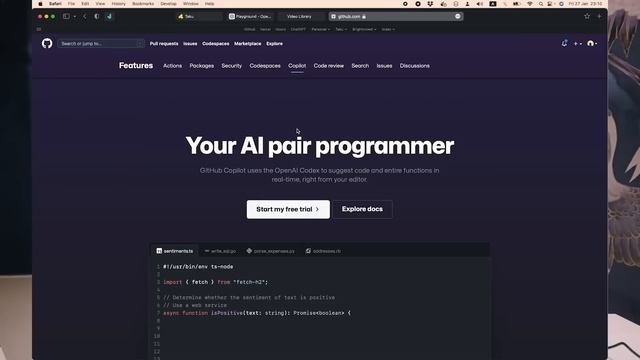Click the Wi-Fi status icon

pos(530,4)
